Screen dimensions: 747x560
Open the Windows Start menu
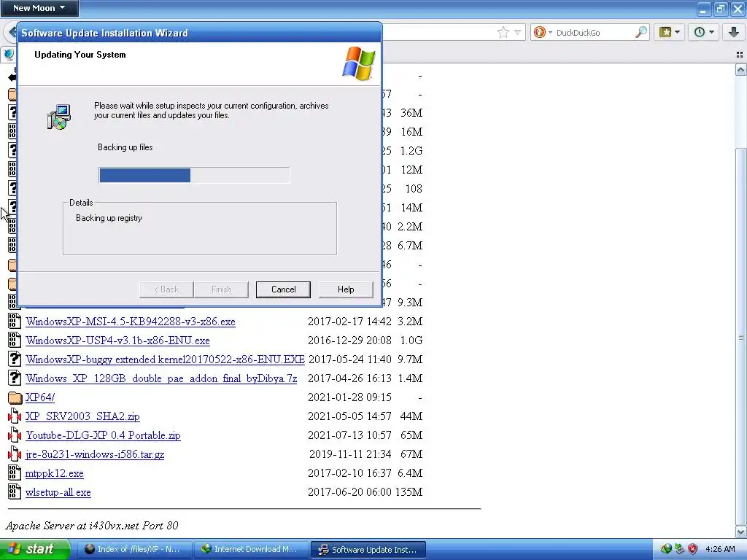coord(34,549)
